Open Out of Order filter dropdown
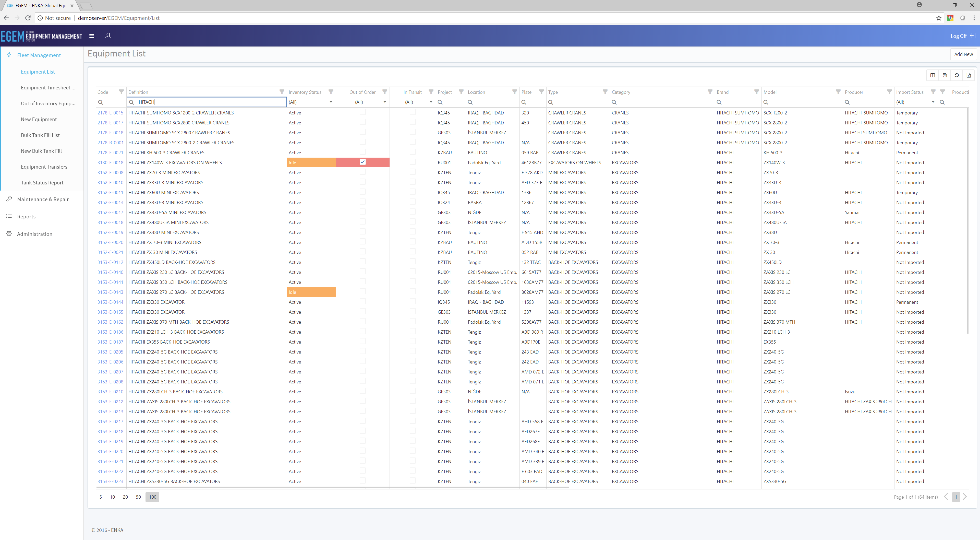The image size is (980, 540). [x=385, y=102]
